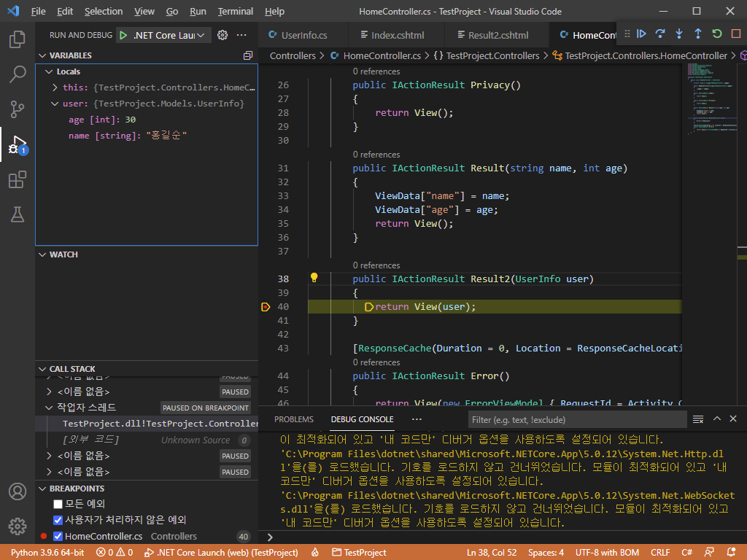Collapse the VARIABLES section
747x560 pixels.
[42, 55]
